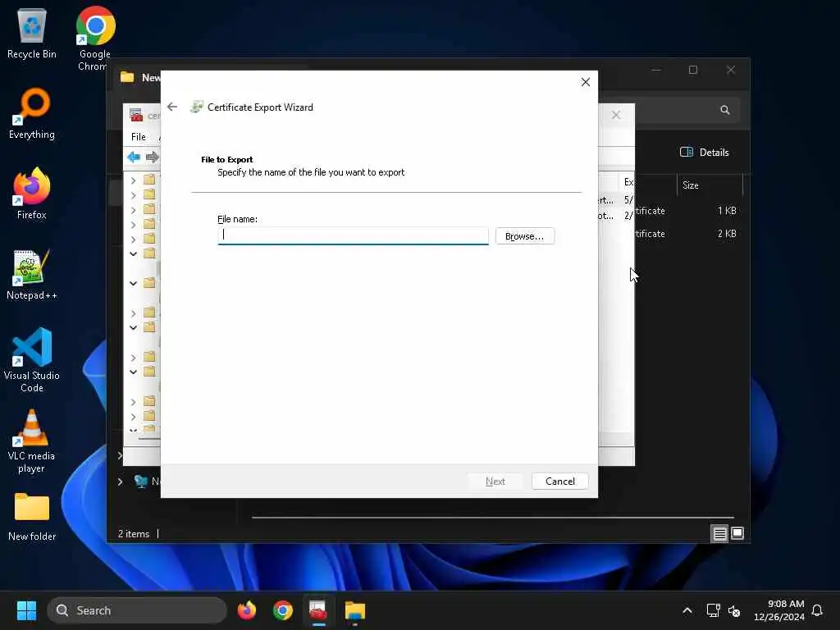Expand the second folder in certmgr tree

(x=134, y=195)
